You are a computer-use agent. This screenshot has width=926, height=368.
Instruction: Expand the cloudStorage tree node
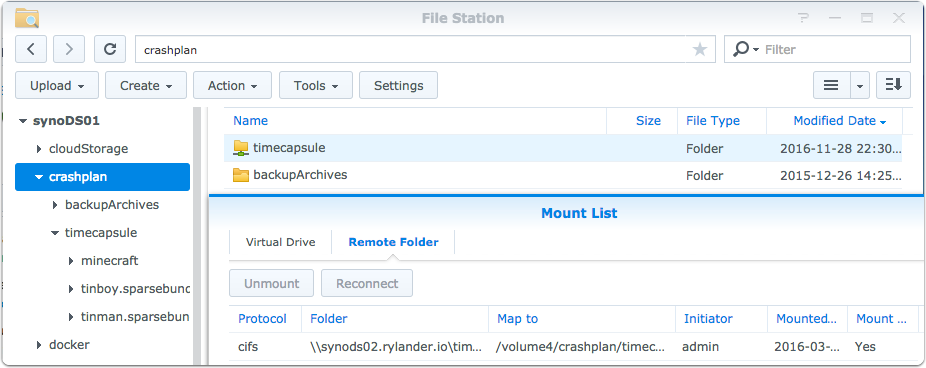(x=39, y=149)
